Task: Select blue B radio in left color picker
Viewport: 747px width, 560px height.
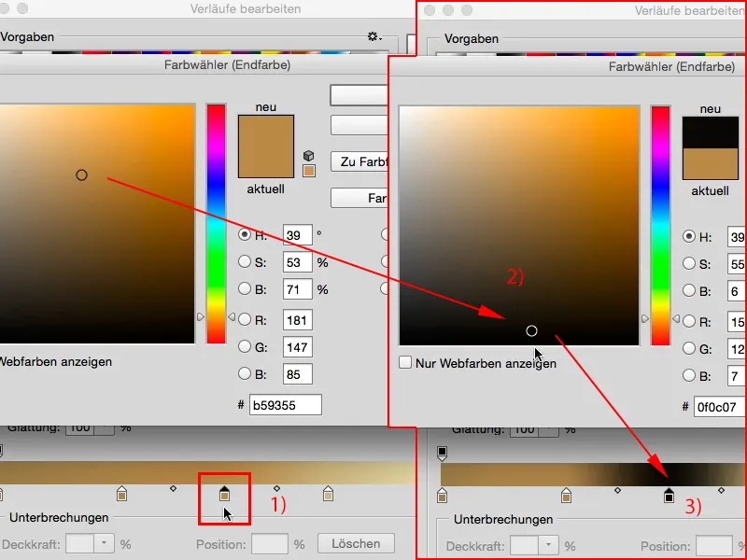Action: point(245,374)
